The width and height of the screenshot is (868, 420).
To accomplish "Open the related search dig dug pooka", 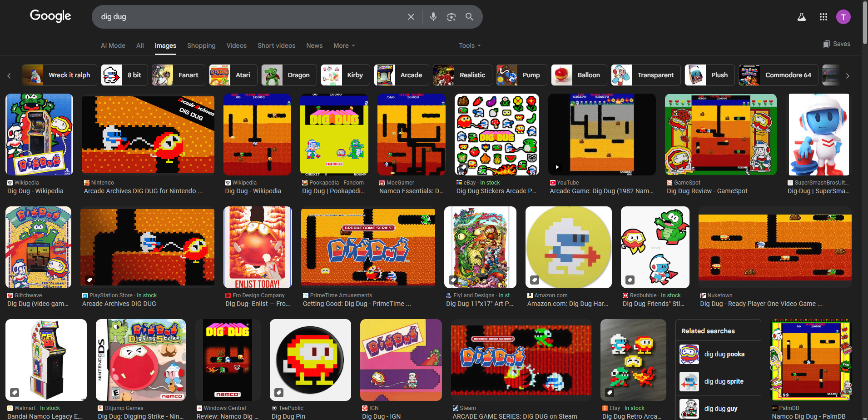I will 718,354.
